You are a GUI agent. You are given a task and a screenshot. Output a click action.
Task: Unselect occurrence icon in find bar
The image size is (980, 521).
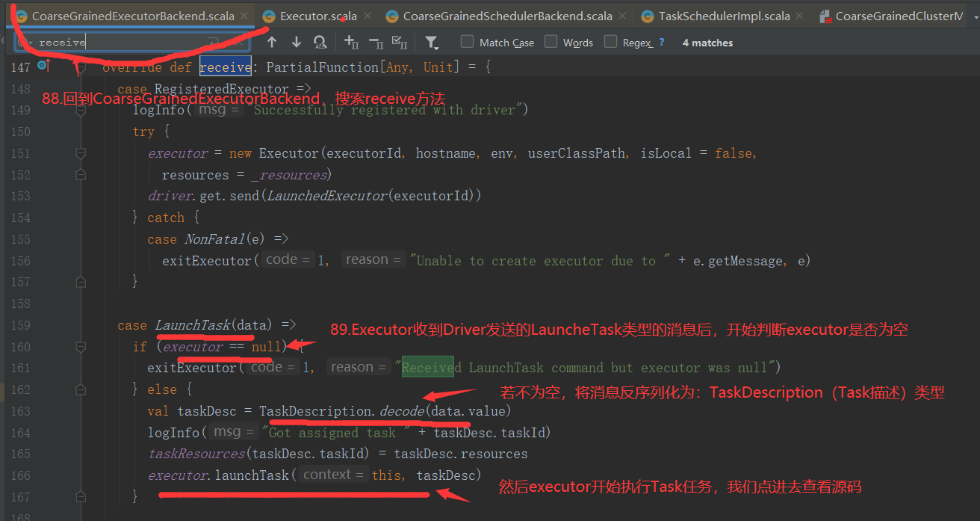point(376,43)
